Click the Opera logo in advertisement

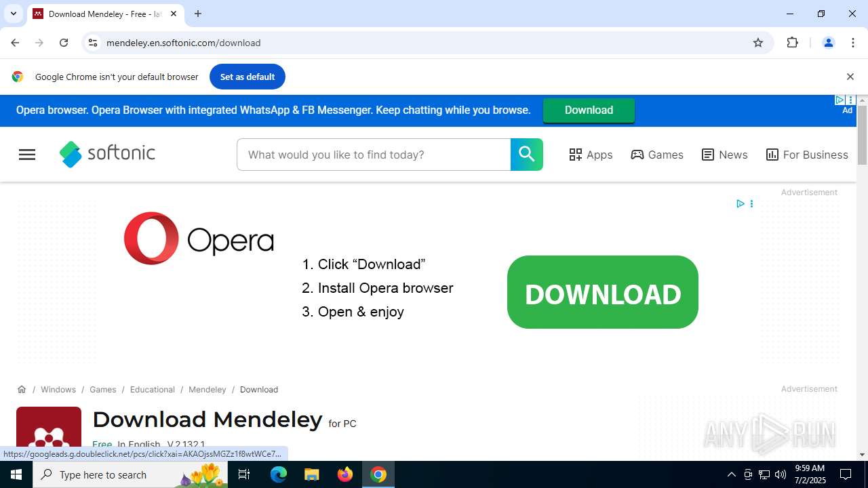click(x=199, y=239)
